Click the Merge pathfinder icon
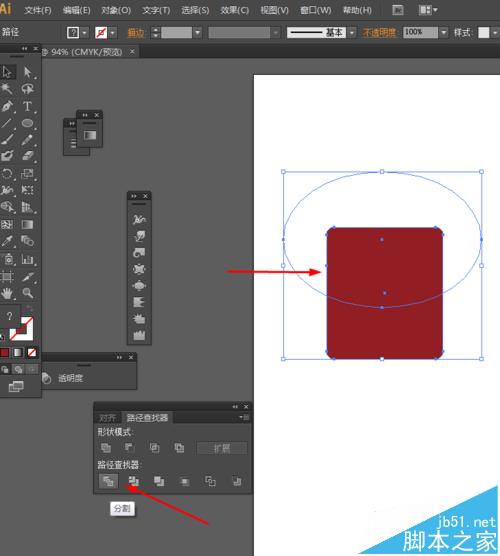The height and width of the screenshot is (556, 500). click(x=159, y=481)
